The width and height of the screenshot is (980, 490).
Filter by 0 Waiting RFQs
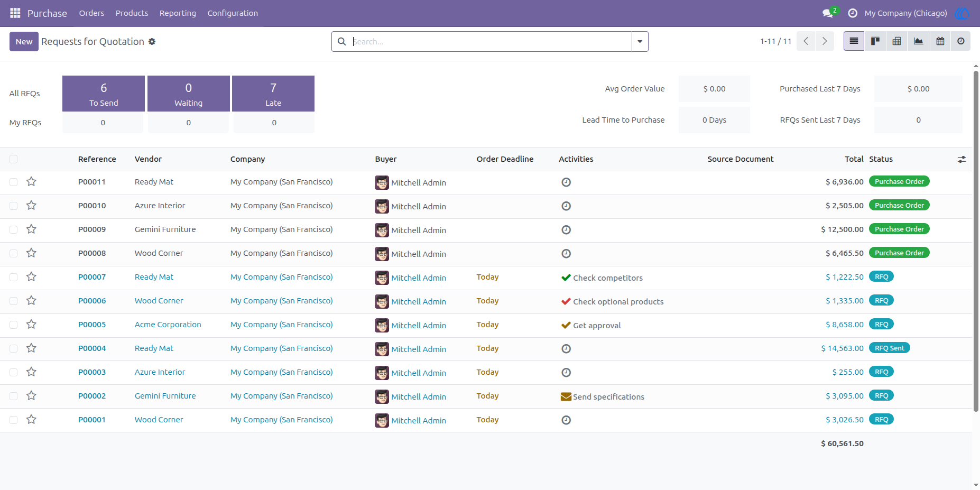pyautogui.click(x=189, y=94)
